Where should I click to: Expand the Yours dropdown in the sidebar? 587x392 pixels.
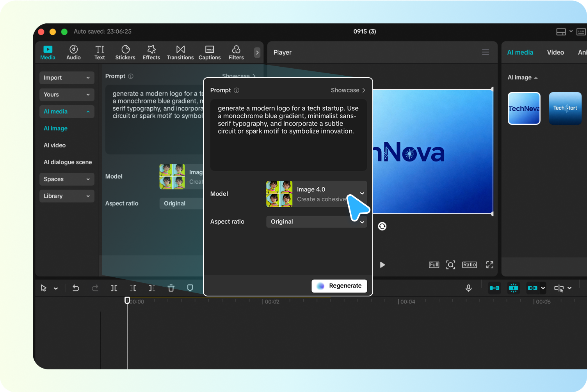coord(67,94)
